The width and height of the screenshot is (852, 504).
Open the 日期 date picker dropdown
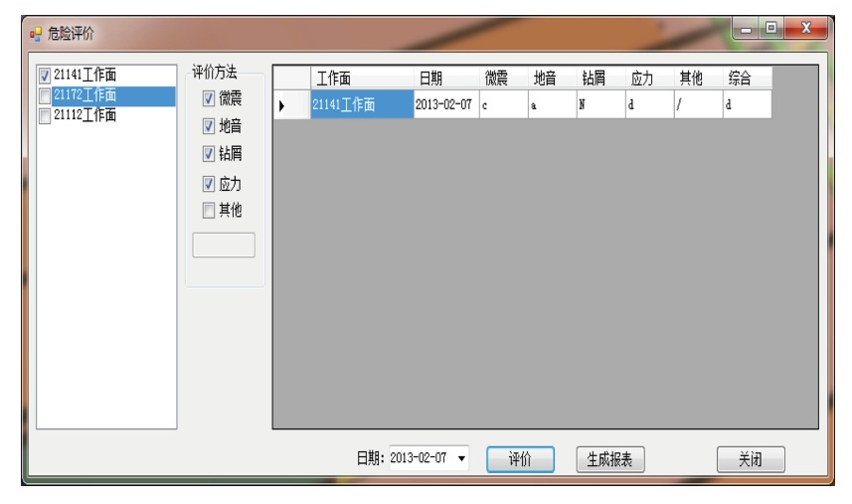[x=462, y=458]
